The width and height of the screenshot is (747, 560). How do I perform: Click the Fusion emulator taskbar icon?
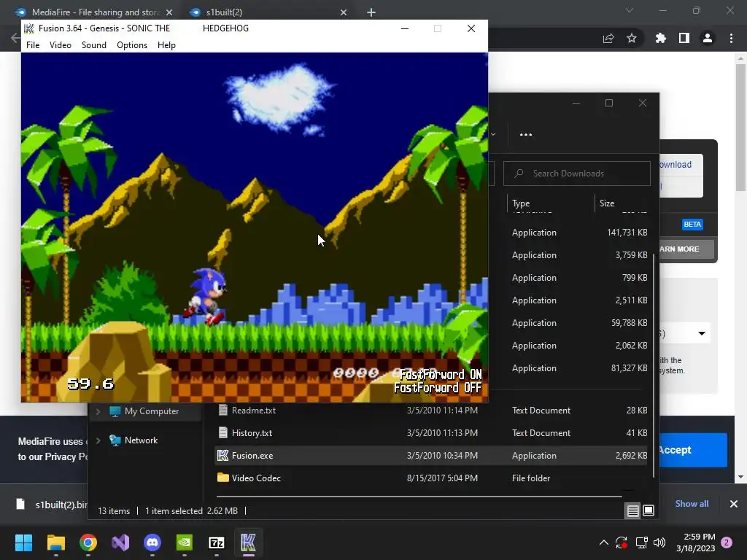pyautogui.click(x=248, y=542)
